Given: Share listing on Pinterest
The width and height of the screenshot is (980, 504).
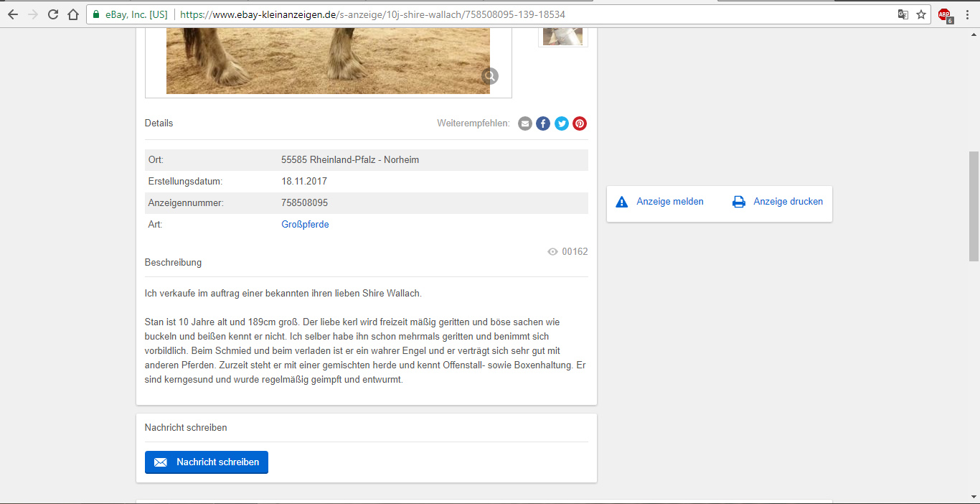Looking at the screenshot, I should point(580,123).
